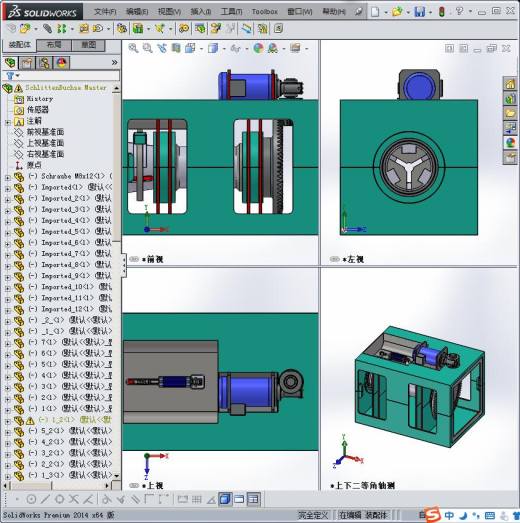Open Display Style dropdown arrow
Viewport: 520px width, 523px height.
click(x=224, y=49)
